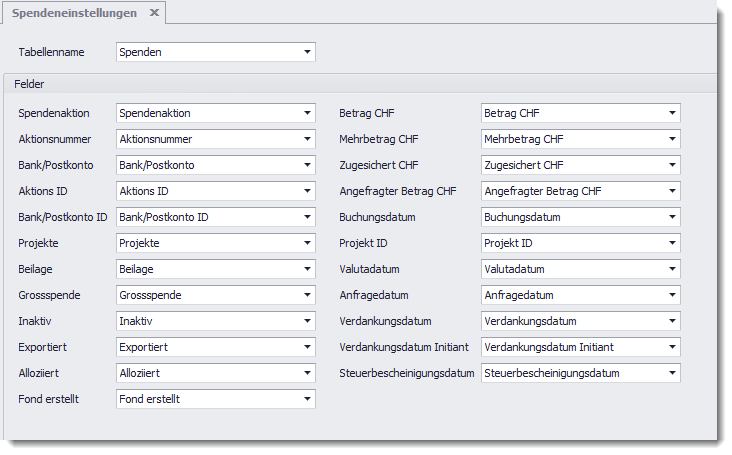Open the Verdankungsdatum Initiant dropdown
732x455 pixels.
pyautogui.click(x=671, y=347)
